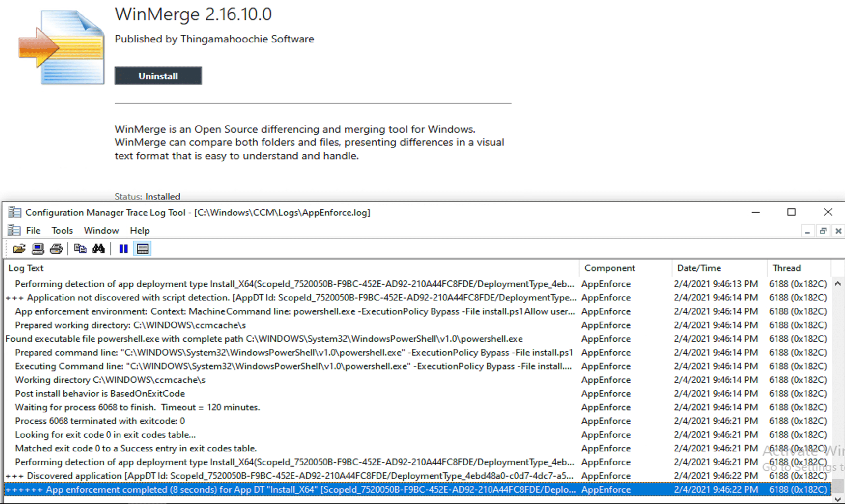
Task: Open the Window menu
Action: (101, 230)
